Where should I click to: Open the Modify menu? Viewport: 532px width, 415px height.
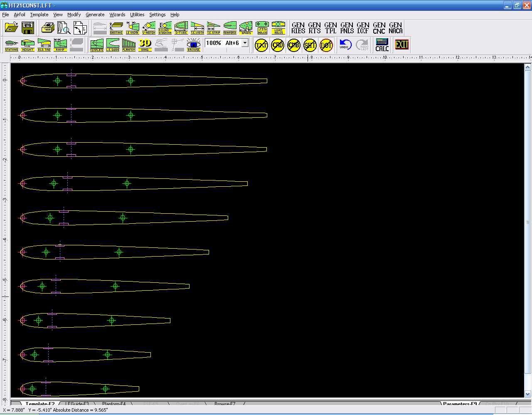pyautogui.click(x=74, y=15)
